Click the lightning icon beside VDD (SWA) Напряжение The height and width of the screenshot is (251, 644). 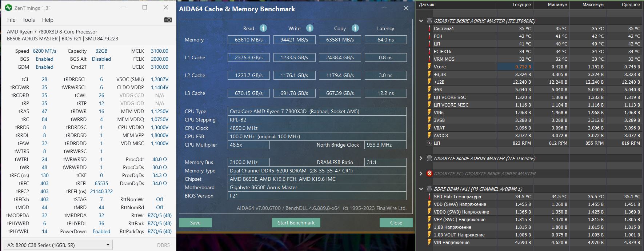[x=429, y=204]
